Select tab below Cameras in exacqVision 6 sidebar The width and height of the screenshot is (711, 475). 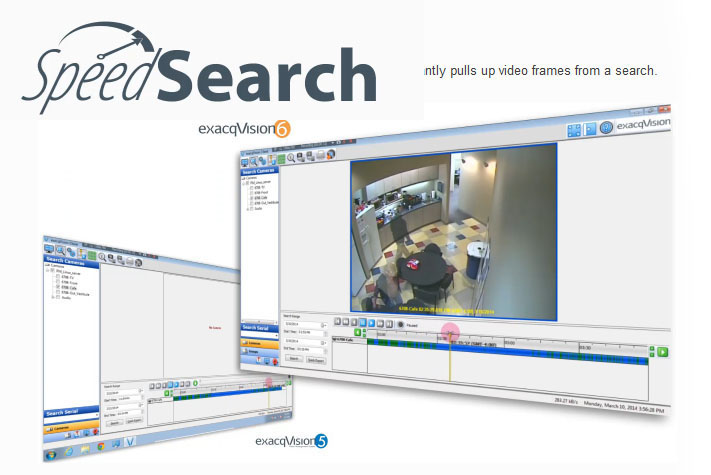(x=259, y=352)
